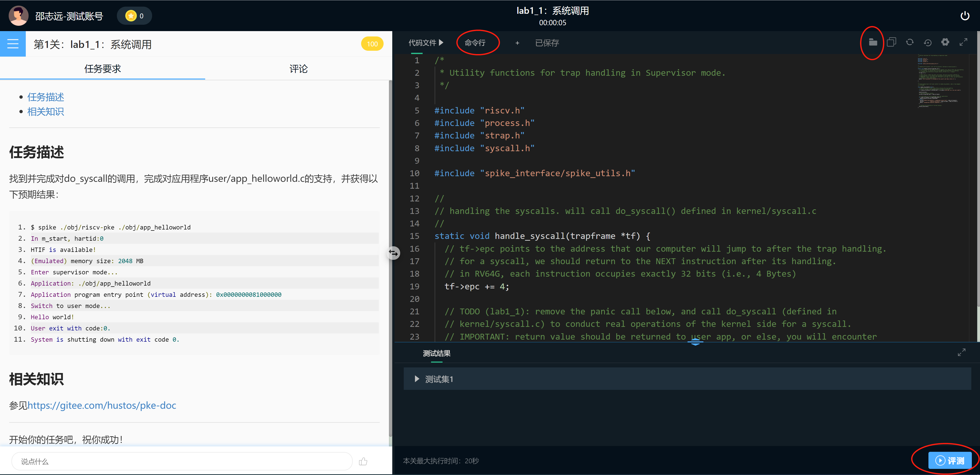Jump to 相关知识 anchor link
The height and width of the screenshot is (475, 980).
(x=46, y=112)
